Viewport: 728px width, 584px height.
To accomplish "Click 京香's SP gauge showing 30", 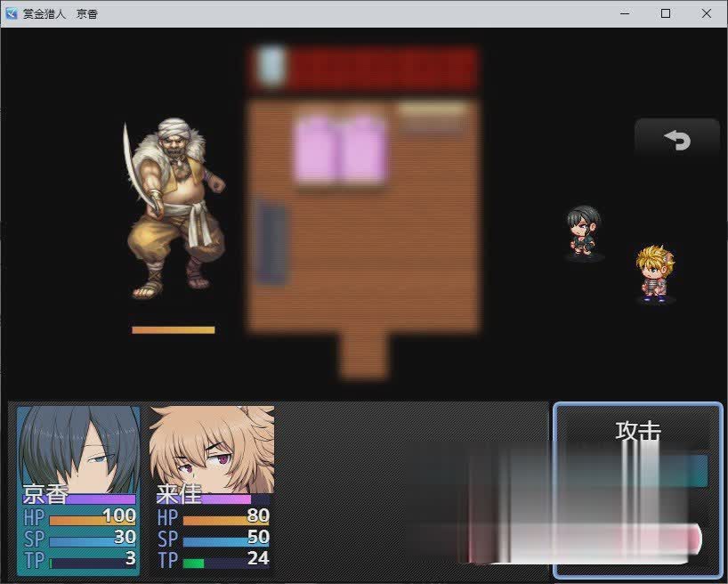I will pyautogui.click(x=92, y=539).
